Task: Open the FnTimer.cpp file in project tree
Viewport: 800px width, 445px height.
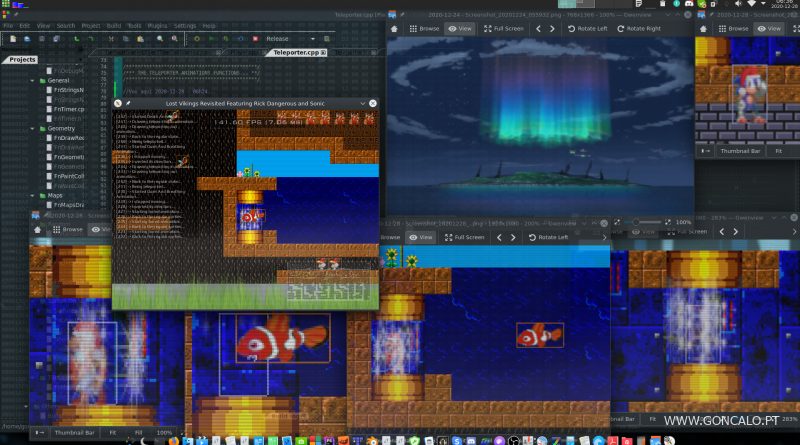Action: 69,109
